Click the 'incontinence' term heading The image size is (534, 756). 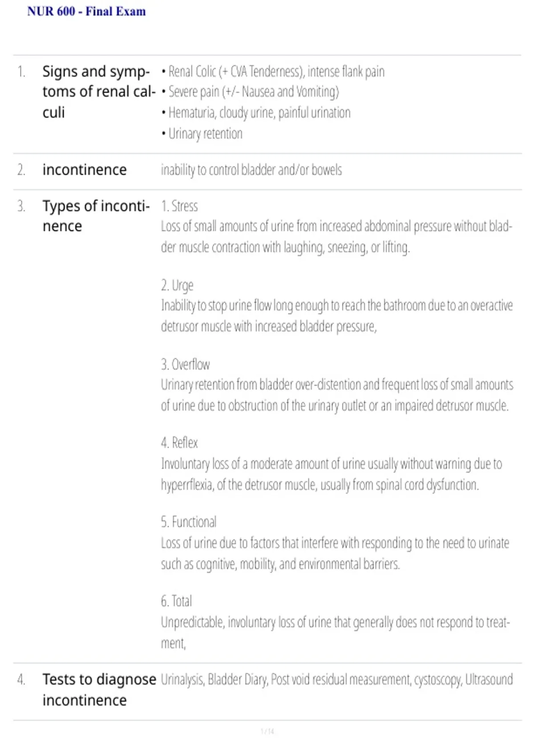pos(85,170)
